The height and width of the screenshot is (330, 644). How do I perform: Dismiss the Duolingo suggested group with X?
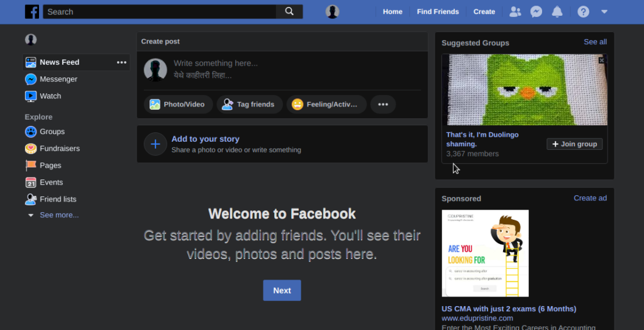602,60
